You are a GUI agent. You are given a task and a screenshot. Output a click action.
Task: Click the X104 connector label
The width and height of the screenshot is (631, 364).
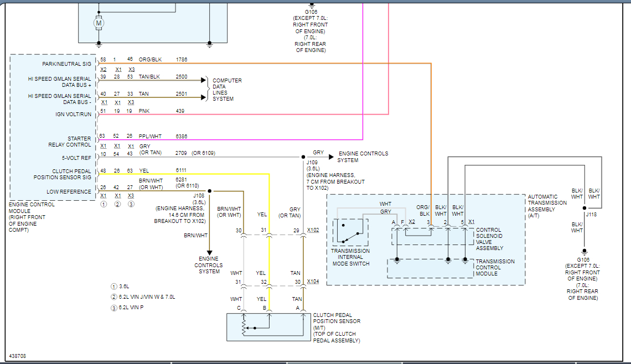point(313,282)
